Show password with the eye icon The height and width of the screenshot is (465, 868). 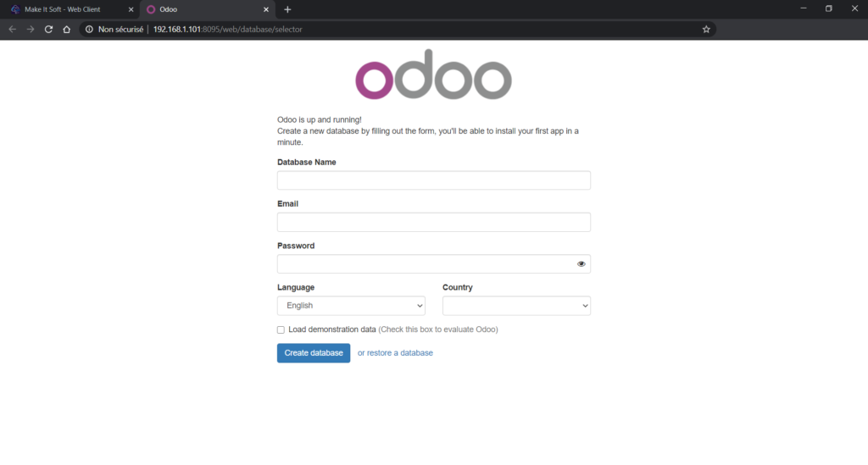click(x=581, y=263)
